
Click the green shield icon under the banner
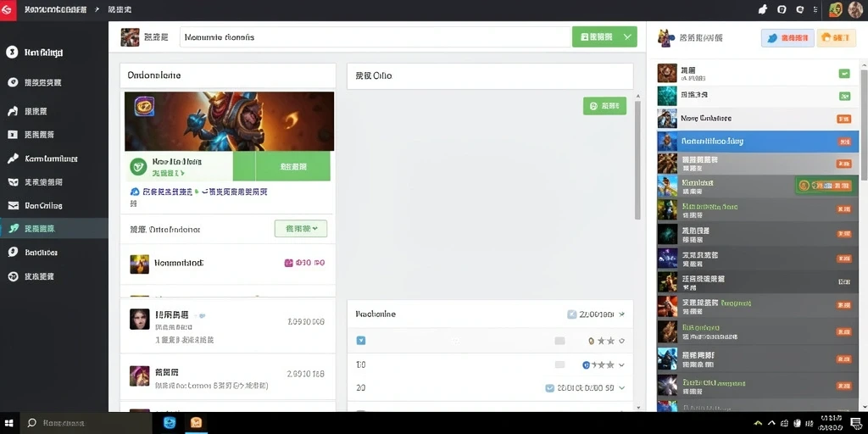(138, 167)
